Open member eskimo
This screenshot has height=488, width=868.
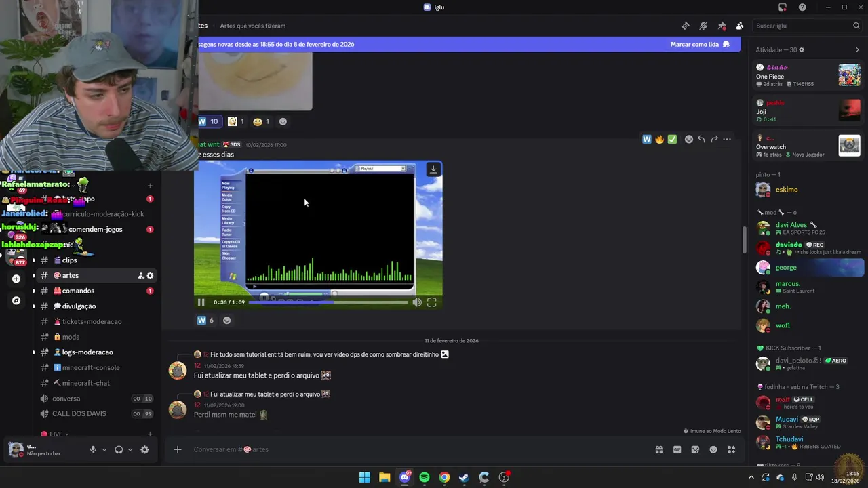click(x=808, y=190)
